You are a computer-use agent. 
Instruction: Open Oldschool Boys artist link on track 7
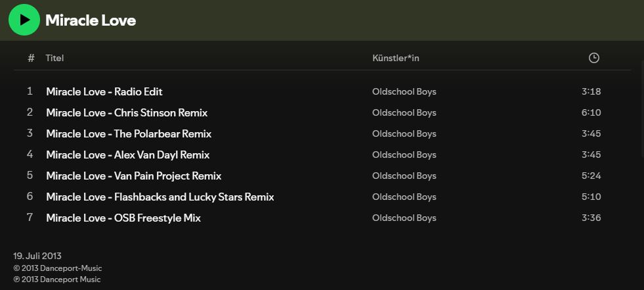tap(404, 218)
